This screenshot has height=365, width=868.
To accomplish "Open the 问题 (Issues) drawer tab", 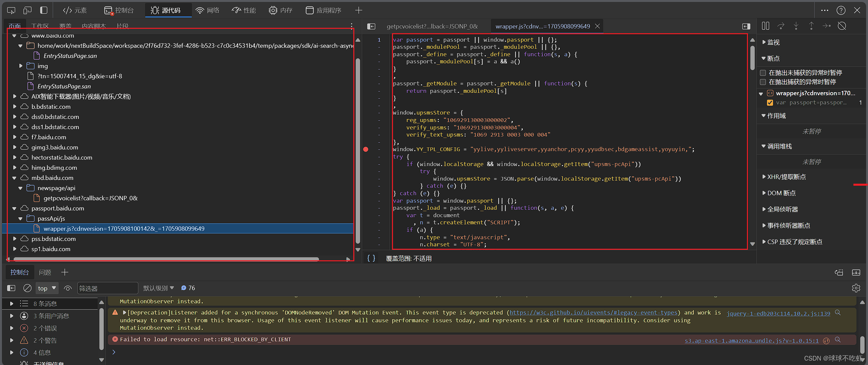I will (45, 272).
